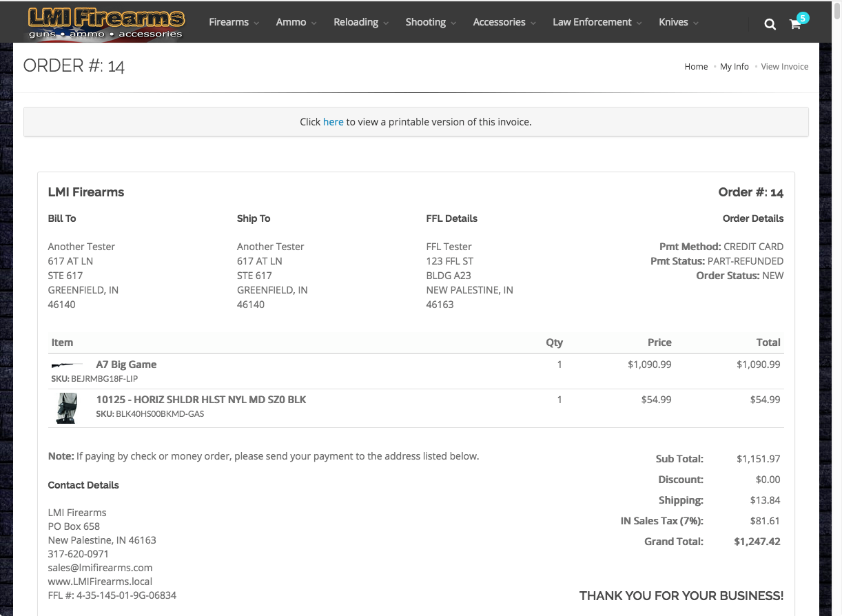This screenshot has height=616, width=842.
Task: Expand the Shooting menu
Action: click(431, 22)
